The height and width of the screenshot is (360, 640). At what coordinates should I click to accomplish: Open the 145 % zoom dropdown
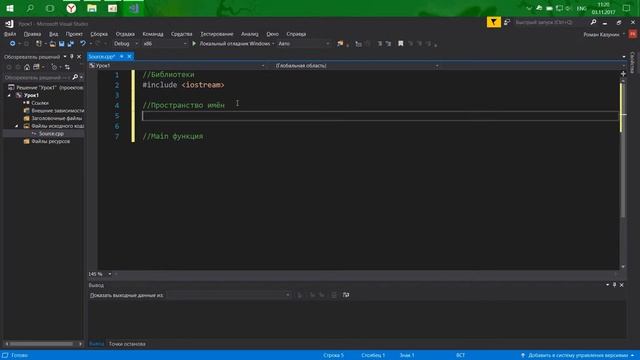point(100,274)
